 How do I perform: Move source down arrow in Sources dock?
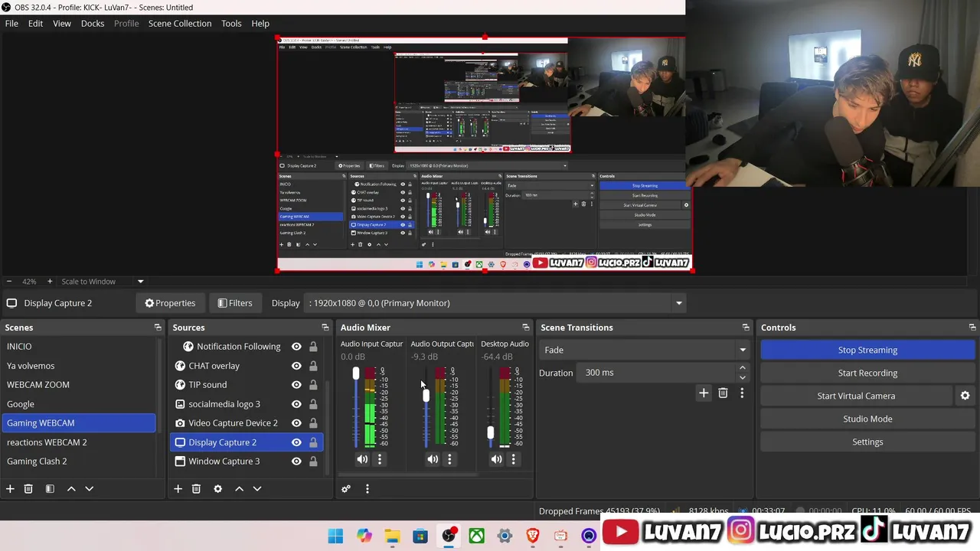coord(257,488)
